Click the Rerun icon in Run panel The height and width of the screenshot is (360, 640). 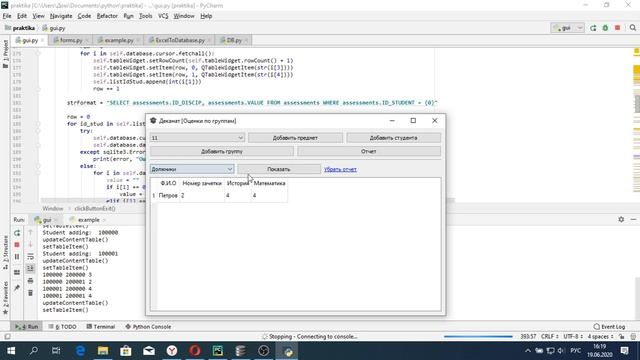tap(17, 233)
